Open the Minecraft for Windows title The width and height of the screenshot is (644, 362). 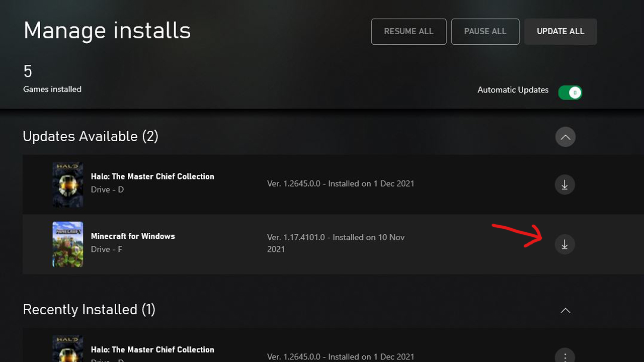click(133, 236)
